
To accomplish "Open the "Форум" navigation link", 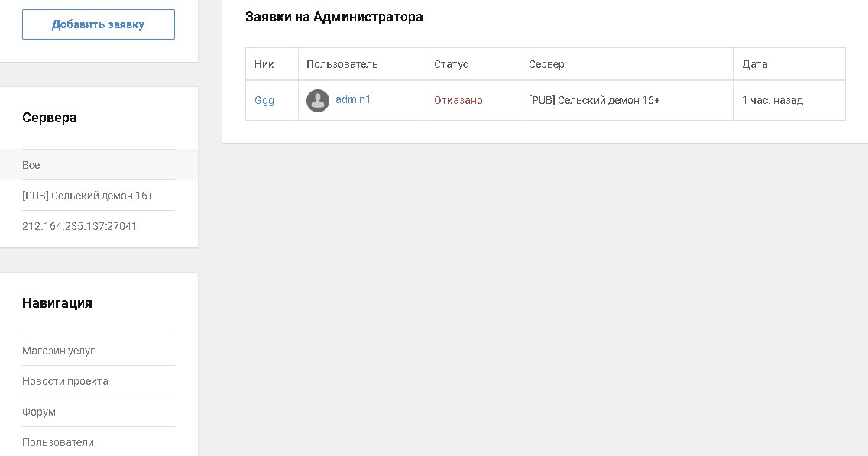I will [39, 412].
